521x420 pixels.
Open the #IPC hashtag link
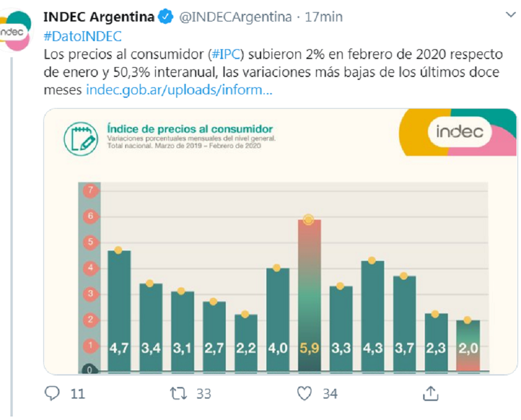pyautogui.click(x=223, y=54)
